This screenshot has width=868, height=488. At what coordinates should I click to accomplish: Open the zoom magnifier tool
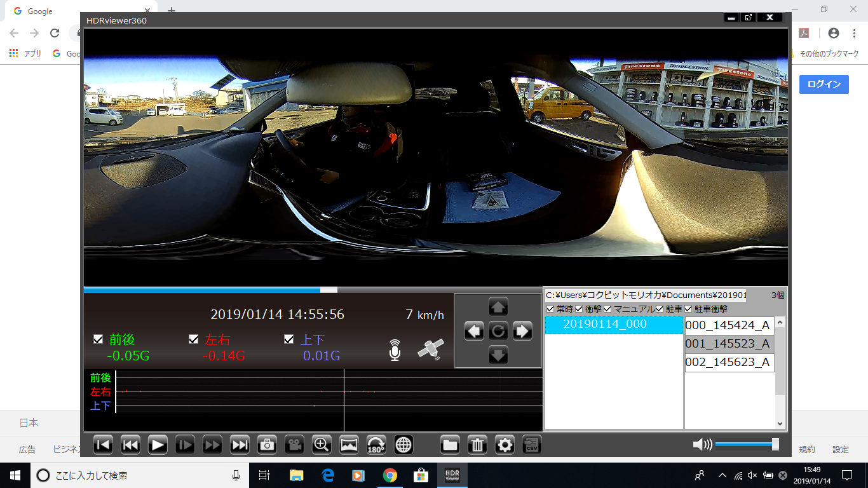[322, 445]
